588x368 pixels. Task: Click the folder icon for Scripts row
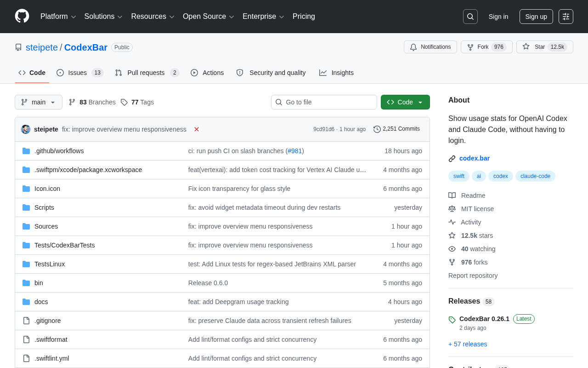pos(26,207)
